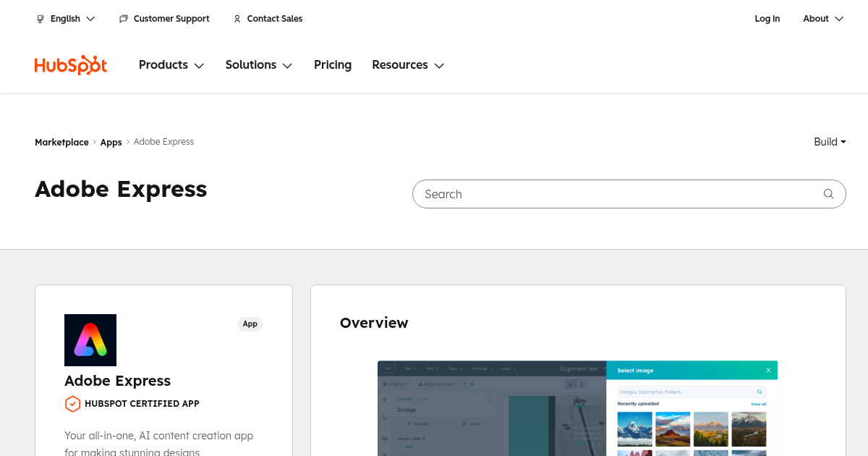The height and width of the screenshot is (456, 868).
Task: Click the globe language icon
Action: (41, 19)
